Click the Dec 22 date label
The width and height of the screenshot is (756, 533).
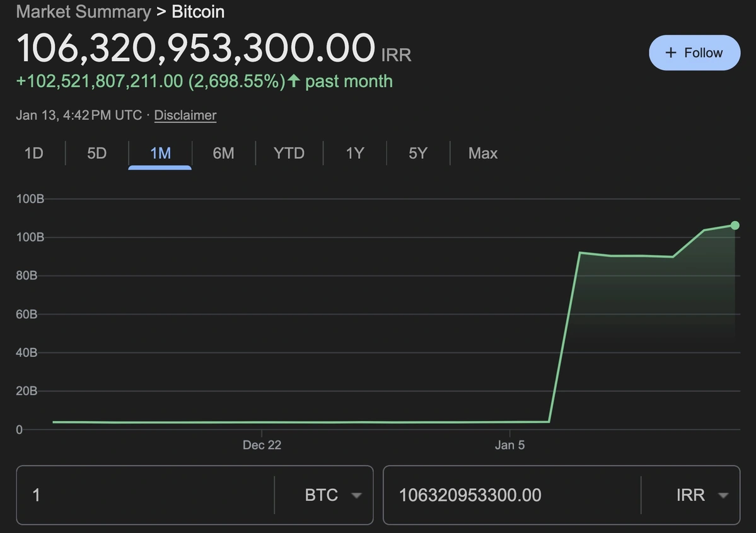pyautogui.click(x=262, y=445)
